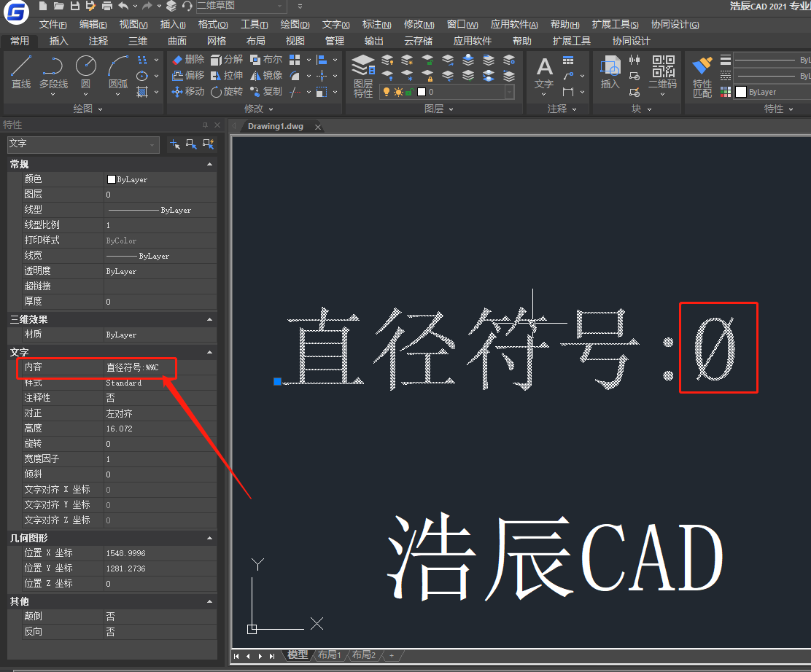
Task: Switch to the 布局2 layout tab
Action: point(364,655)
